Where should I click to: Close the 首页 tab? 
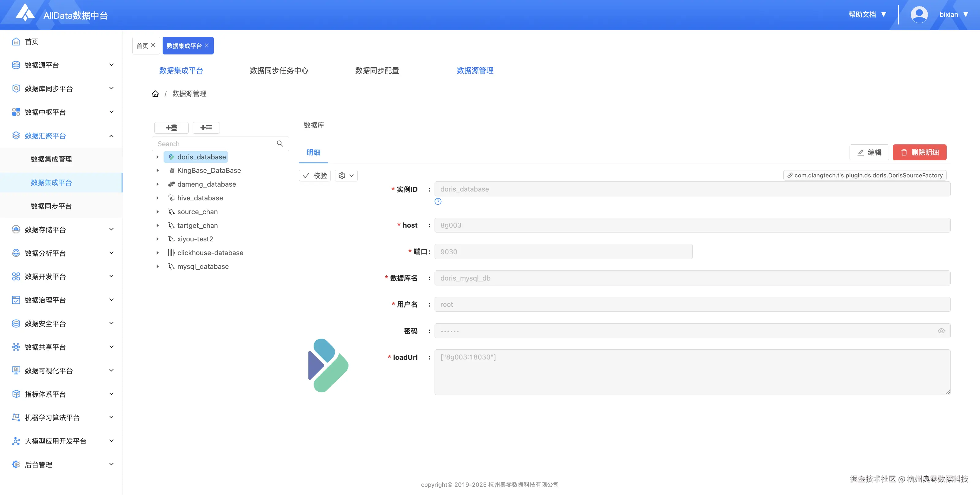pos(153,45)
